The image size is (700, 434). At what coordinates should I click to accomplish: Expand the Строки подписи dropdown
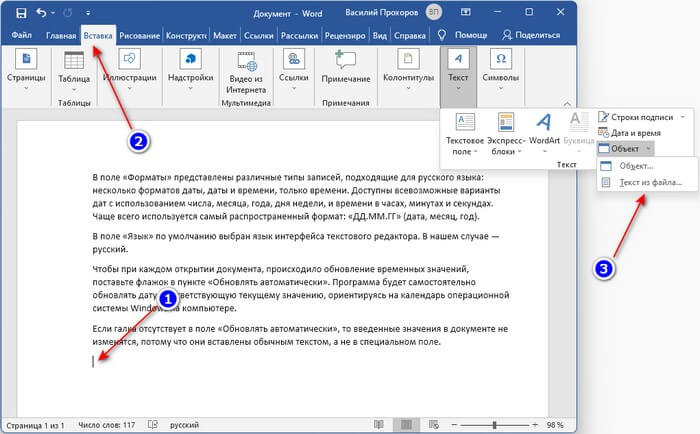tap(684, 117)
